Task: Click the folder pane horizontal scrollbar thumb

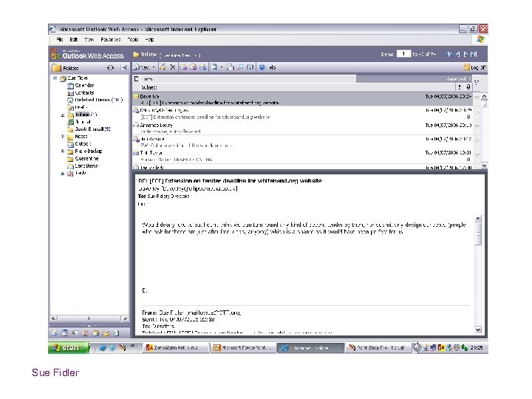Action: [89, 318]
